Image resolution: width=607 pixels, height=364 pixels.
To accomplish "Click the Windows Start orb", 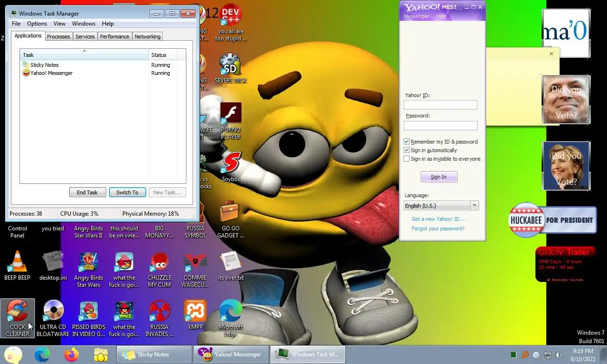I will (13, 354).
